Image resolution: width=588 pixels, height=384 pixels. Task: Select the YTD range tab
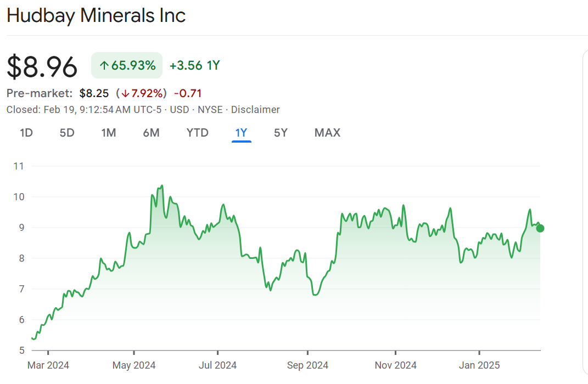[x=197, y=133]
